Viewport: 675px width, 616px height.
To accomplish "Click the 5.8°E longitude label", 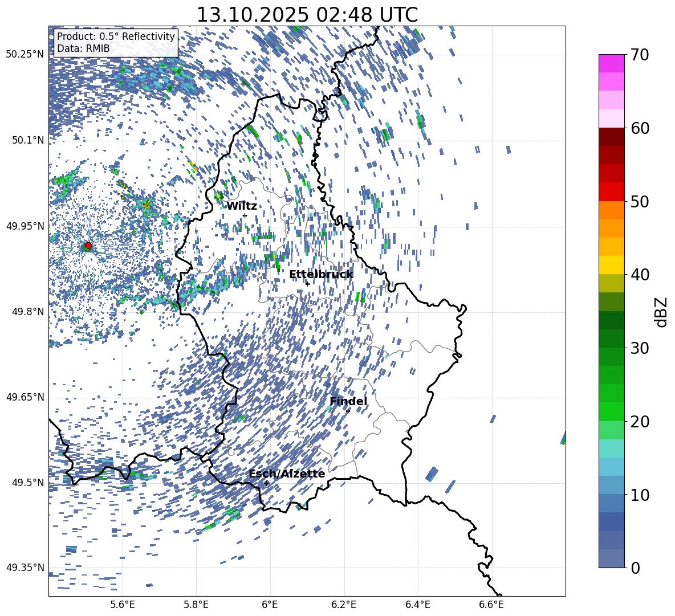I will (196, 605).
